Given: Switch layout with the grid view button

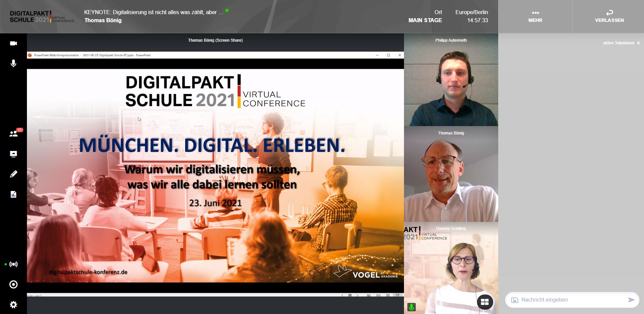Looking at the screenshot, I should (x=485, y=302).
